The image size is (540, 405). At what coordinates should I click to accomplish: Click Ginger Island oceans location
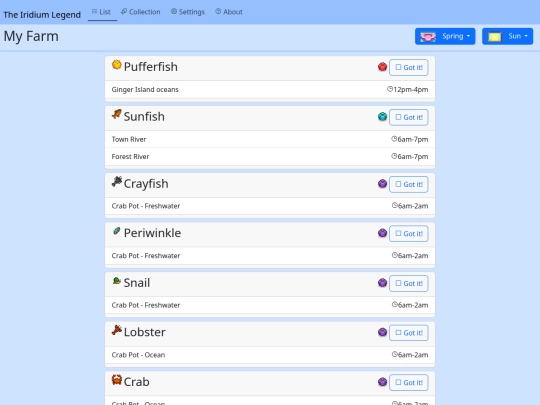(x=145, y=90)
